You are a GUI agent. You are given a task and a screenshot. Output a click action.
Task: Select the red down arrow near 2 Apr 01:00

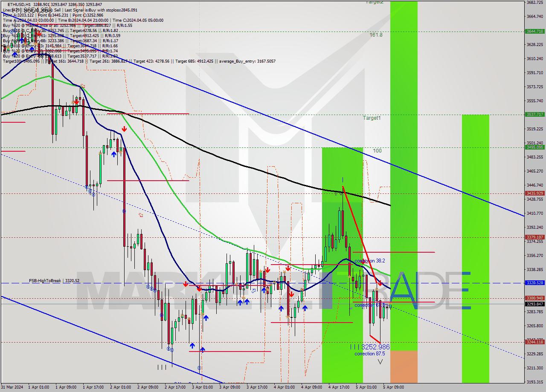(x=124, y=129)
